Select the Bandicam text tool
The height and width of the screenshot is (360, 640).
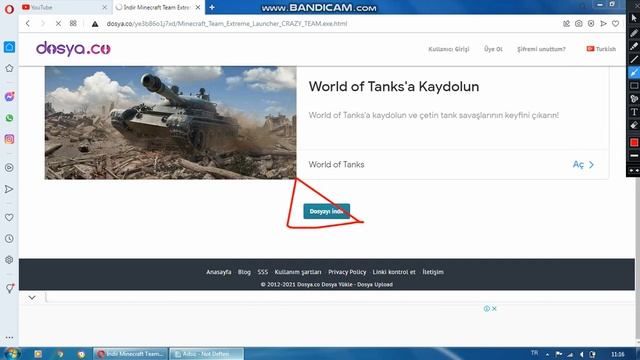click(634, 112)
